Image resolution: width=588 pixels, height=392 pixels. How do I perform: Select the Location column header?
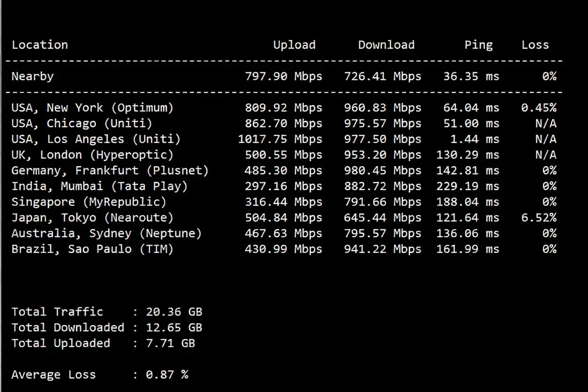click(40, 45)
